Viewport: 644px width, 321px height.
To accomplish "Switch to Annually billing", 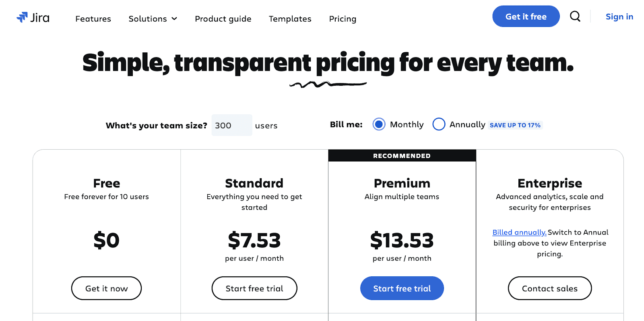I will pyautogui.click(x=439, y=124).
